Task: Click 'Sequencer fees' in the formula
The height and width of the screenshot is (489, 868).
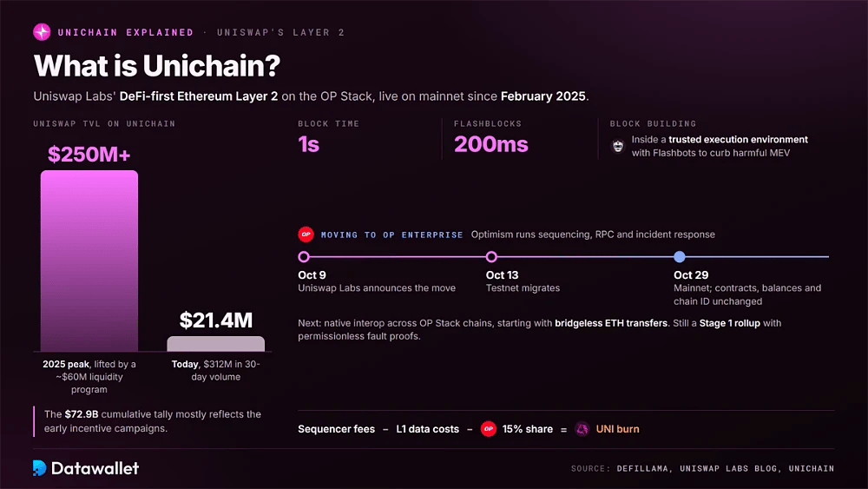Action: coord(336,429)
